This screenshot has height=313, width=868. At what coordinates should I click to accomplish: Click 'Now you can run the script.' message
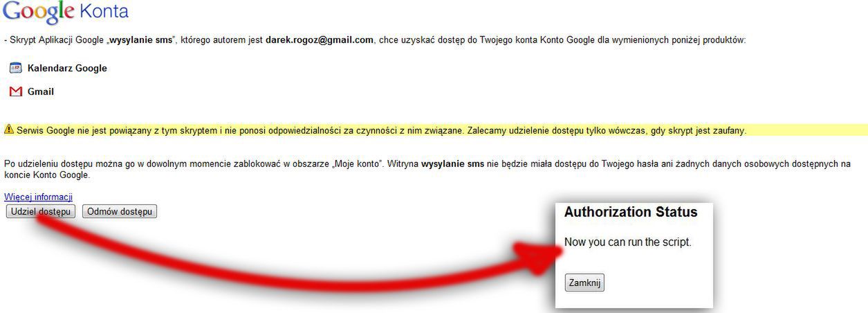click(x=628, y=242)
